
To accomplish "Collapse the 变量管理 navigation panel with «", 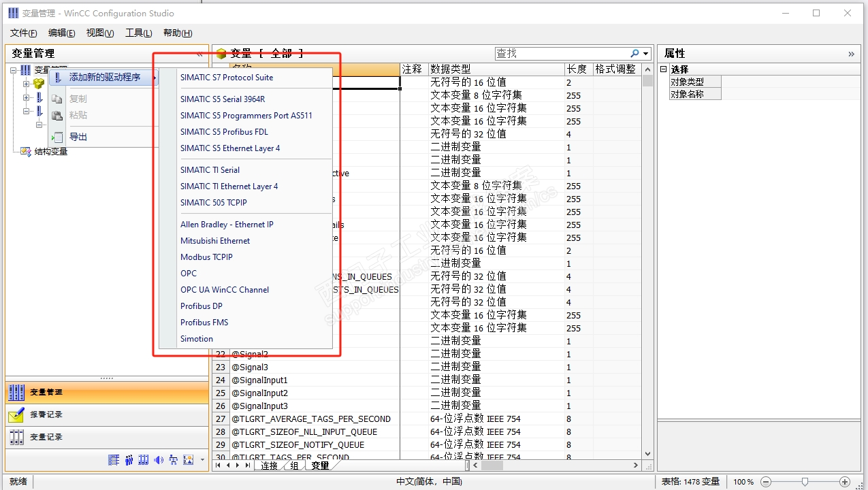I will 199,53.
